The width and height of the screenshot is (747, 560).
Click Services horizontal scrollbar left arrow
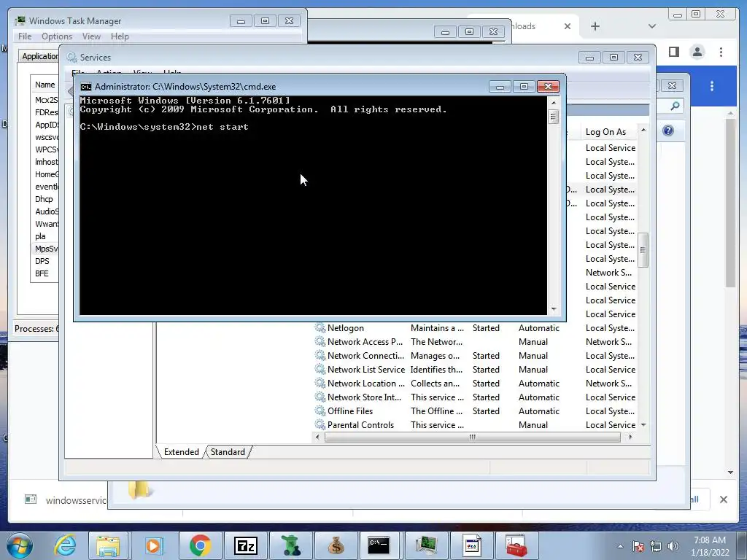[318, 437]
